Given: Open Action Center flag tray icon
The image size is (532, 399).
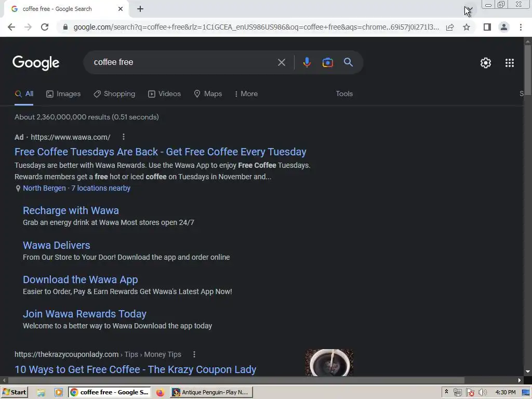Looking at the screenshot, I should click(470, 393).
